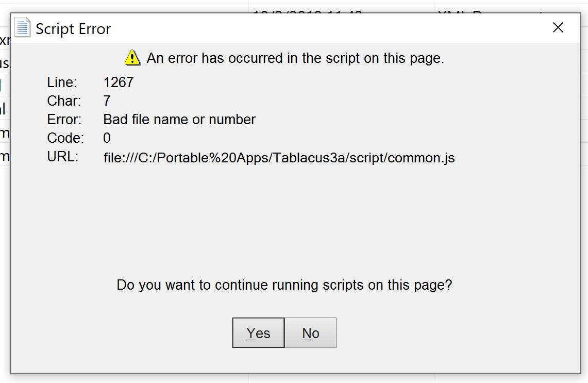Click the No button to stop scripts
This screenshot has width=588, height=383.
pyautogui.click(x=310, y=332)
